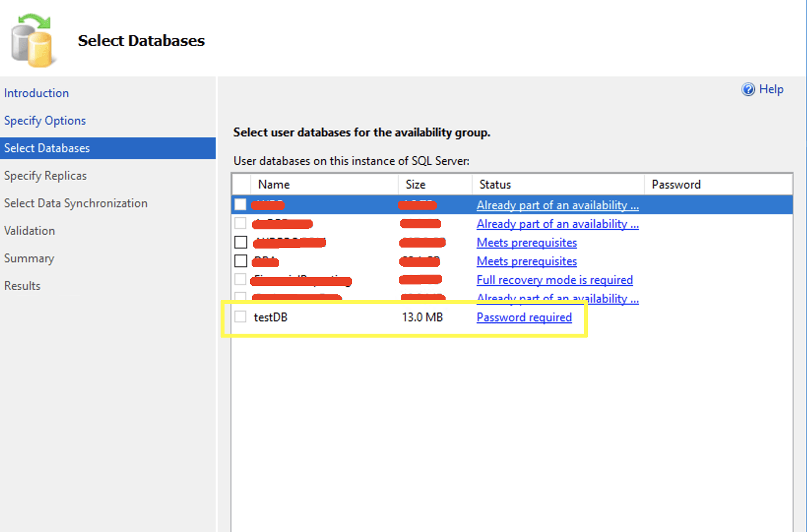Click the database wizard icon in header
The image size is (807, 532).
coord(32,40)
